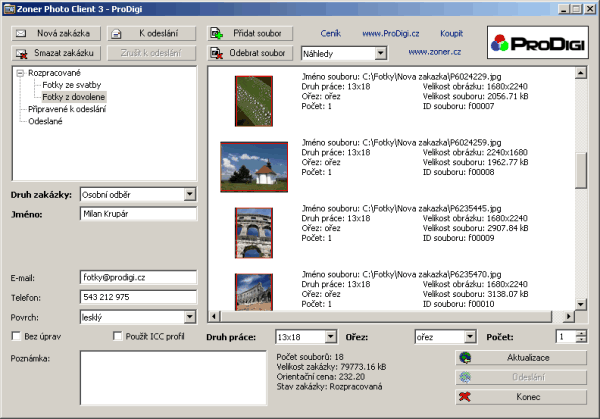Select Odeslané in the tree
This screenshot has height=419, width=600.
(x=45, y=121)
